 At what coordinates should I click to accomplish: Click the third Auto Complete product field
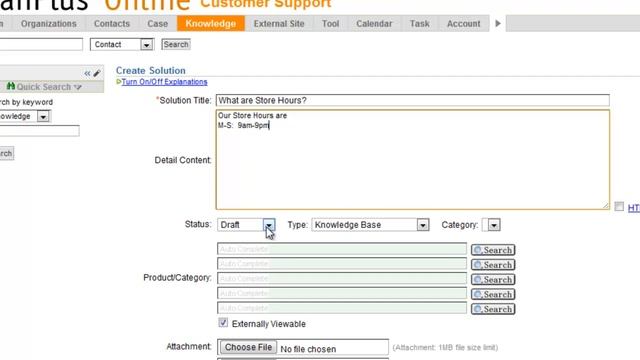(342, 278)
